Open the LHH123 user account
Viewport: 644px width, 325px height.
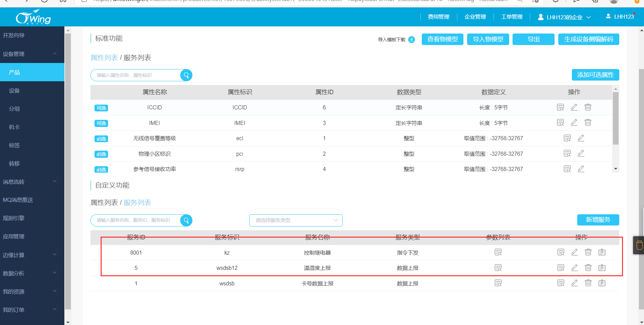point(620,16)
